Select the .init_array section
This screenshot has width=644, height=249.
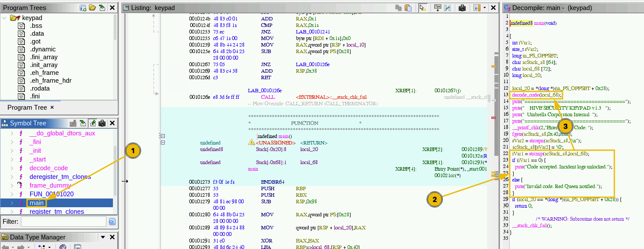(x=44, y=65)
